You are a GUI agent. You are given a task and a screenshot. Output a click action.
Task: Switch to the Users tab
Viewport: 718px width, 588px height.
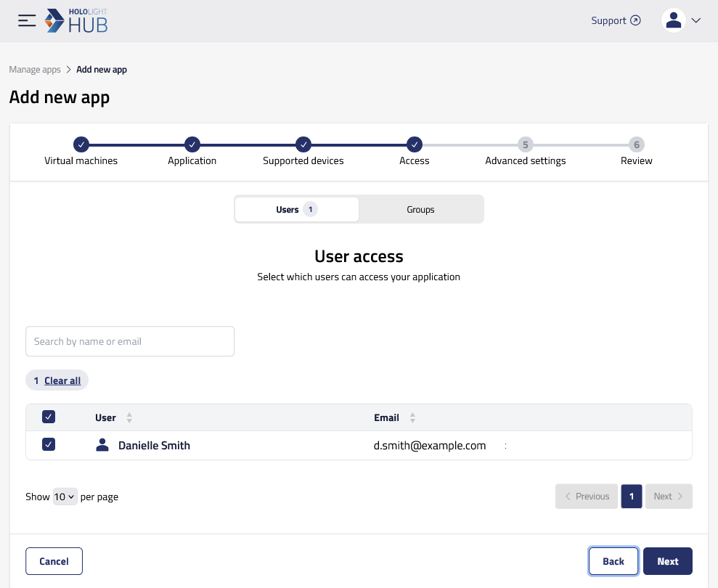click(297, 209)
